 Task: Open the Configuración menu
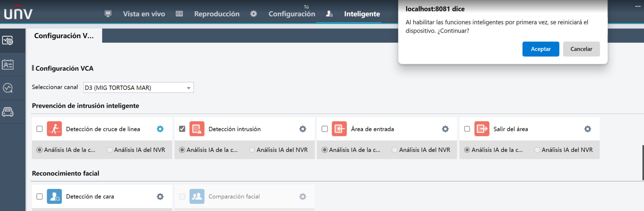292,14
